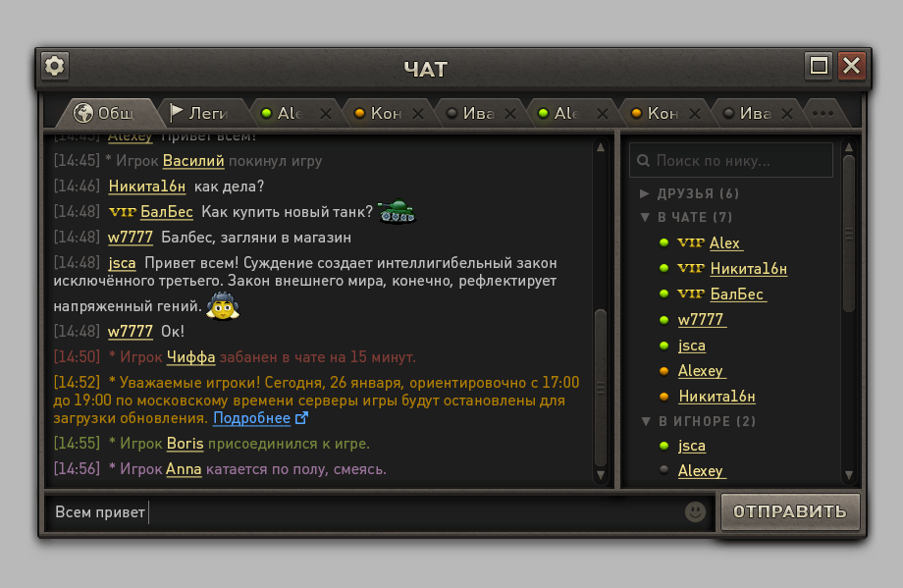The image size is (903, 588).
Task: Collapse the В ЧАТЕ (7) group
Action: (x=645, y=217)
